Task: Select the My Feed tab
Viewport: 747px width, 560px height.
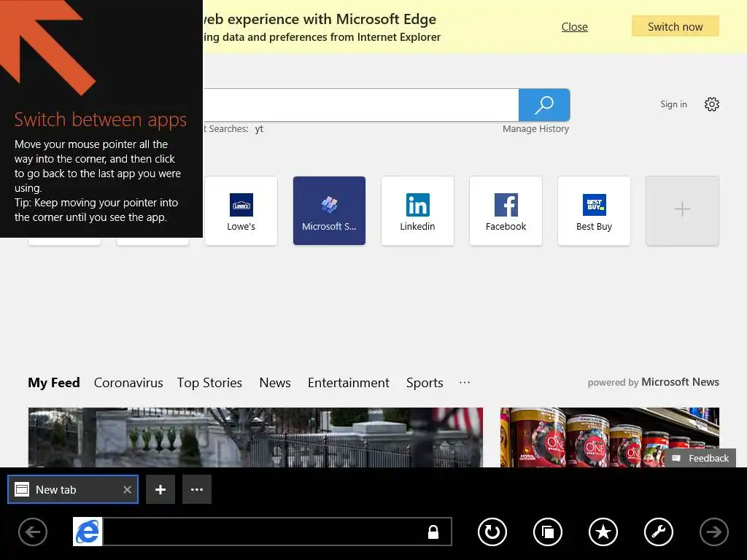Action: (54, 383)
